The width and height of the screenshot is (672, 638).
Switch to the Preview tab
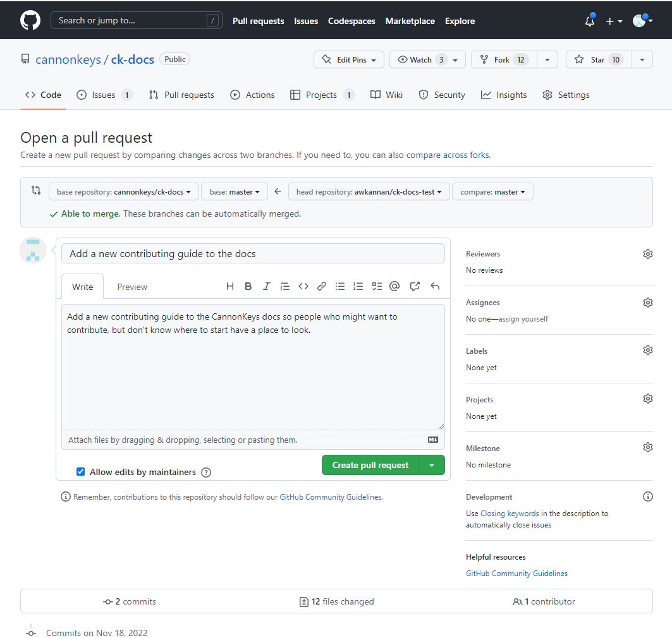pyautogui.click(x=132, y=287)
